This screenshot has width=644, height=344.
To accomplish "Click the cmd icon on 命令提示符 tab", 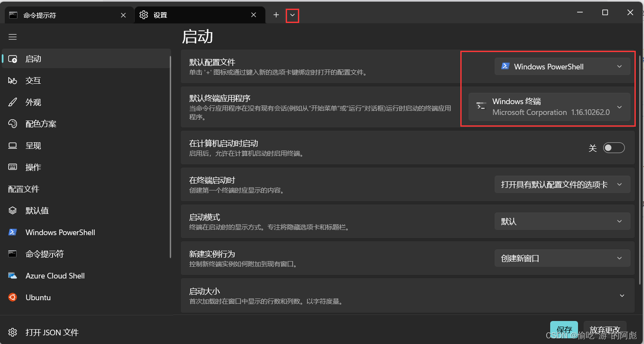I will pyautogui.click(x=13, y=15).
